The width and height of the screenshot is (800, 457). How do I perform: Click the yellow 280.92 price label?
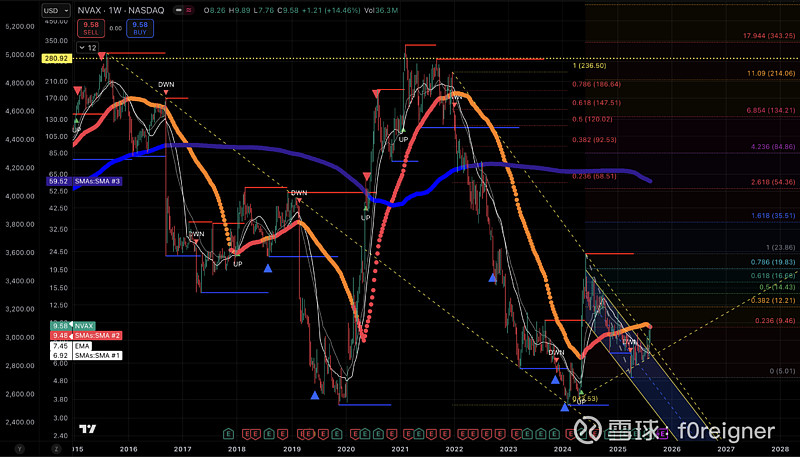[56, 59]
